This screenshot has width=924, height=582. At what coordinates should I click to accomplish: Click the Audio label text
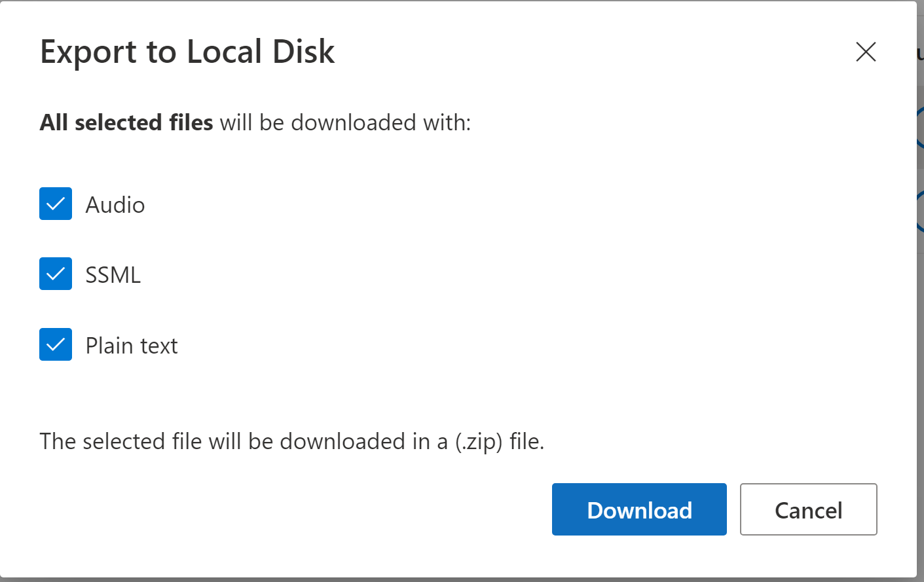[x=115, y=205]
